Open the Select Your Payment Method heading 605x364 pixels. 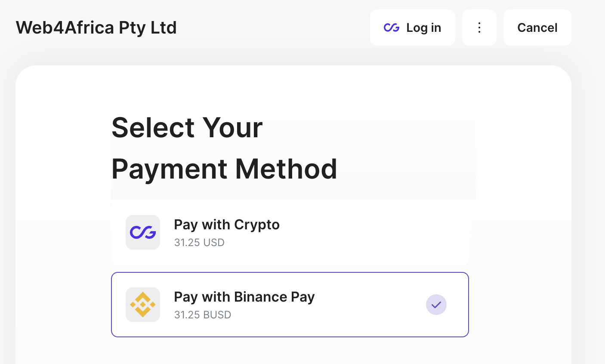tap(224, 148)
